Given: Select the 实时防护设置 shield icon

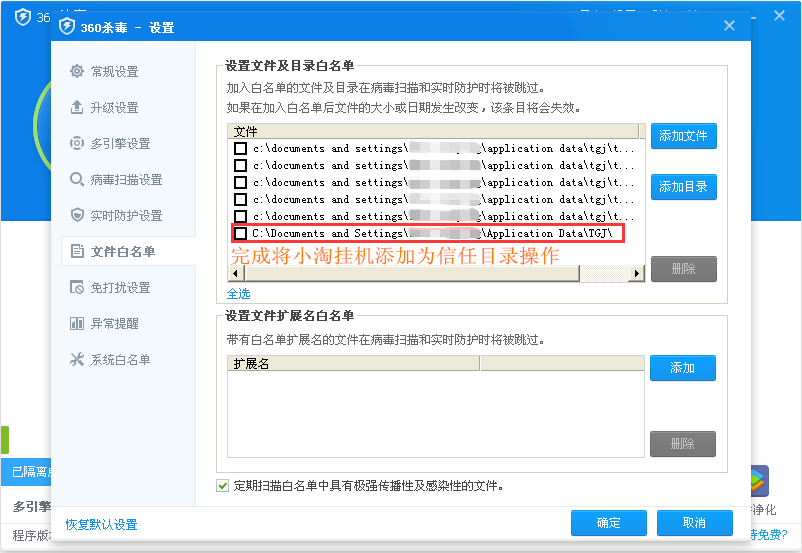Looking at the screenshot, I should pyautogui.click(x=77, y=215).
